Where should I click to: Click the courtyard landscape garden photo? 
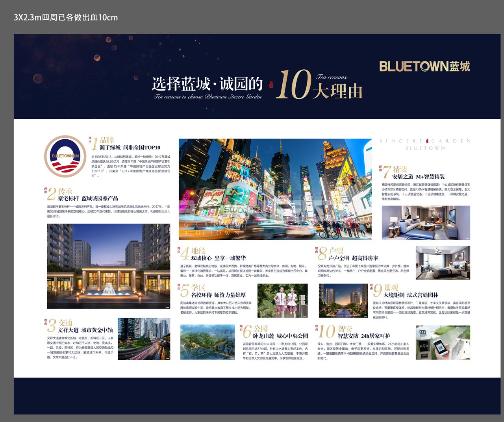343,301
